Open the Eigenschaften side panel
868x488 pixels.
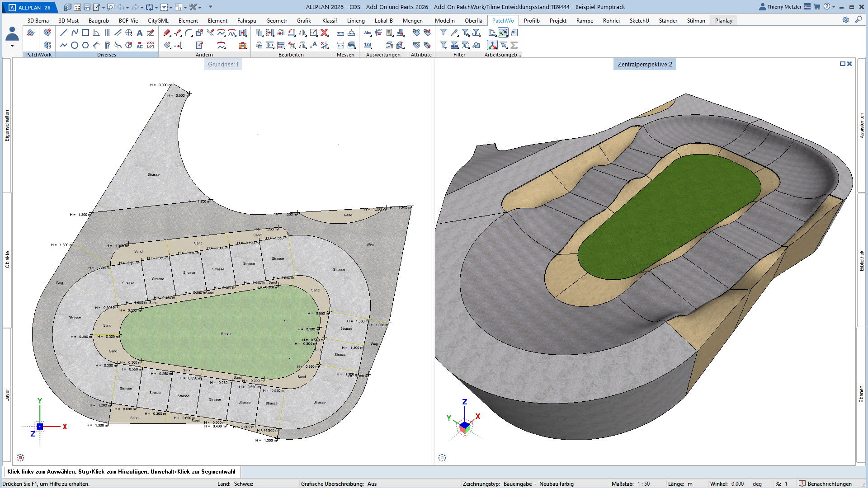click(7, 126)
